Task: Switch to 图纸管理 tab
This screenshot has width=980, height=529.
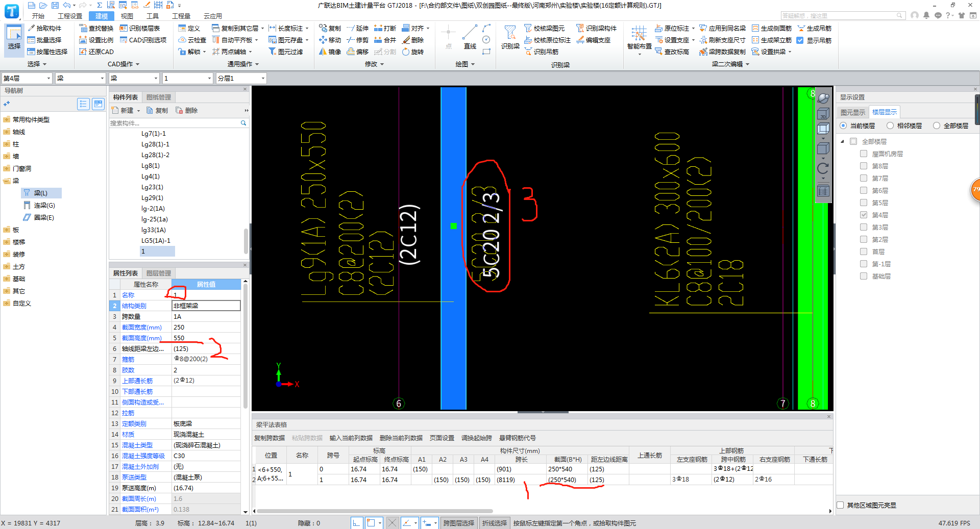Action: click(x=159, y=97)
